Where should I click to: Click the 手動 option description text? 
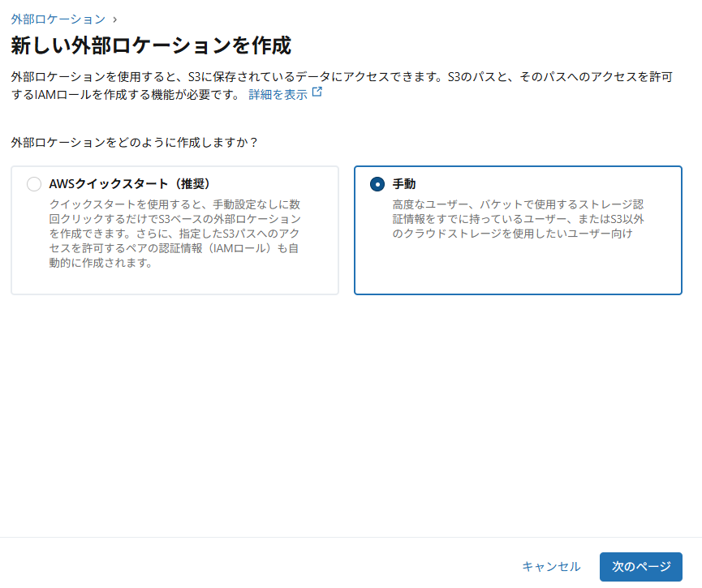coord(518,219)
